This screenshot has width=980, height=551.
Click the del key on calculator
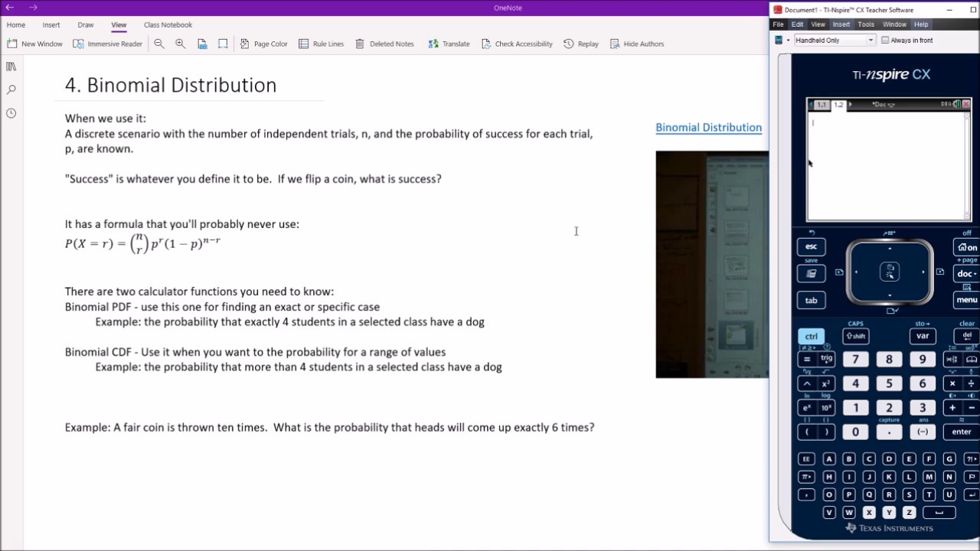click(967, 336)
